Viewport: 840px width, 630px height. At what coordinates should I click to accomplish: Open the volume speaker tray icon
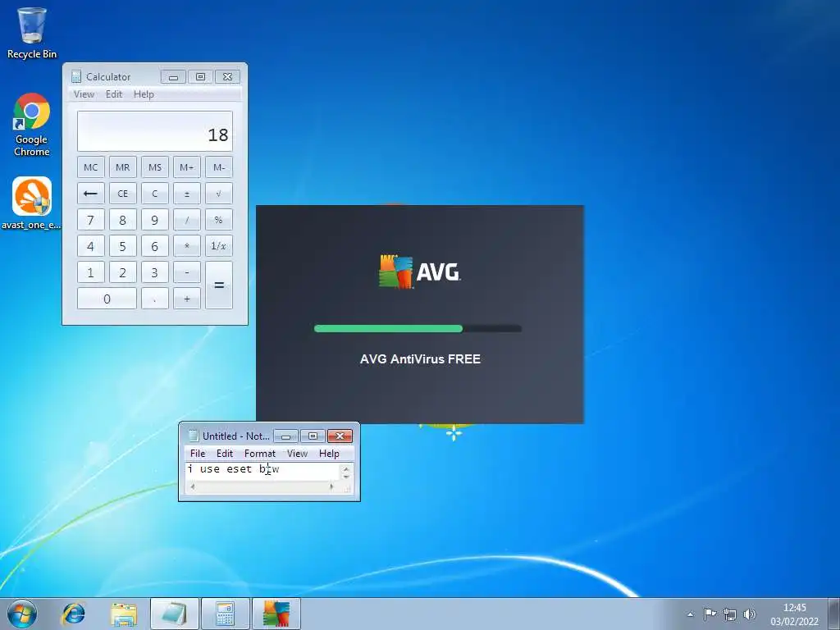pyautogui.click(x=750, y=614)
